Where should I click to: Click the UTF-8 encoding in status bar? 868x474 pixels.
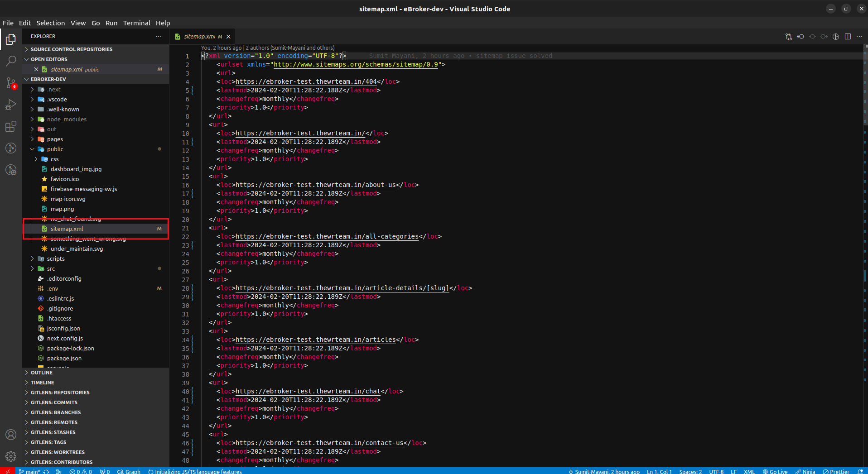(716, 471)
